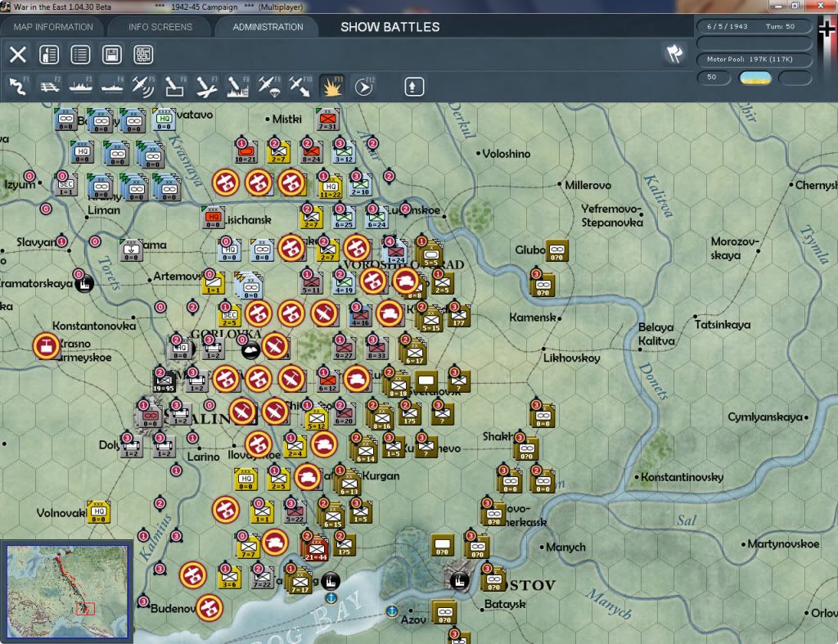The image size is (838, 644).
Task: Click the Konstantinovsky town label
Action: coord(682,477)
